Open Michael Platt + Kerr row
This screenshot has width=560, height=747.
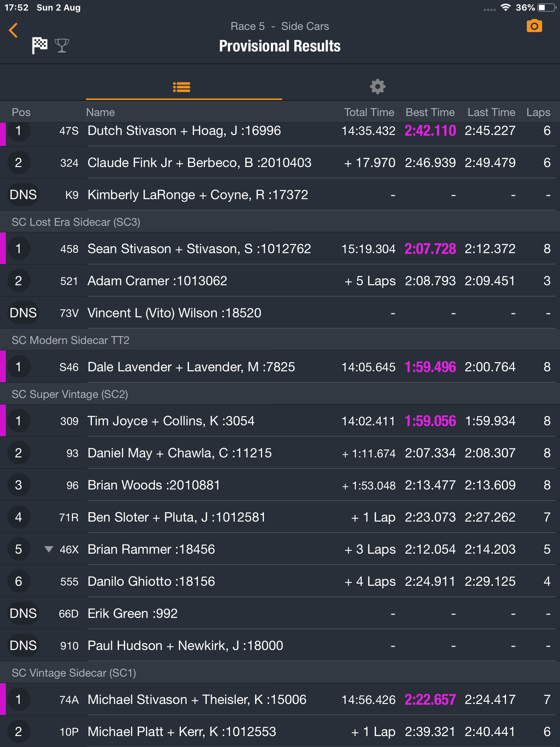[x=280, y=731]
